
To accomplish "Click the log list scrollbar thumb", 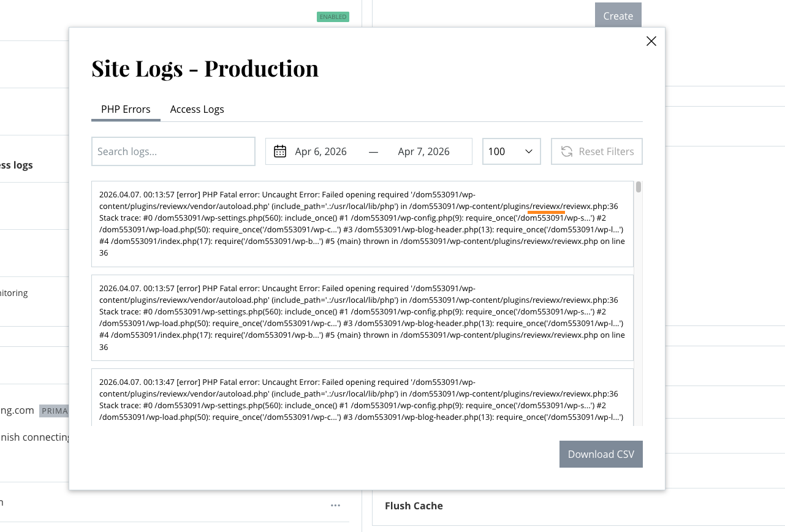I will pyautogui.click(x=639, y=187).
